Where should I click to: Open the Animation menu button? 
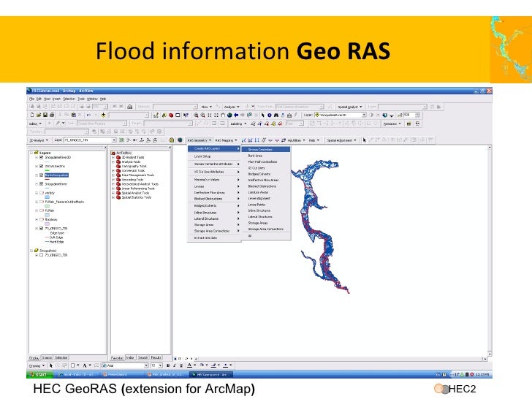click(x=392, y=123)
